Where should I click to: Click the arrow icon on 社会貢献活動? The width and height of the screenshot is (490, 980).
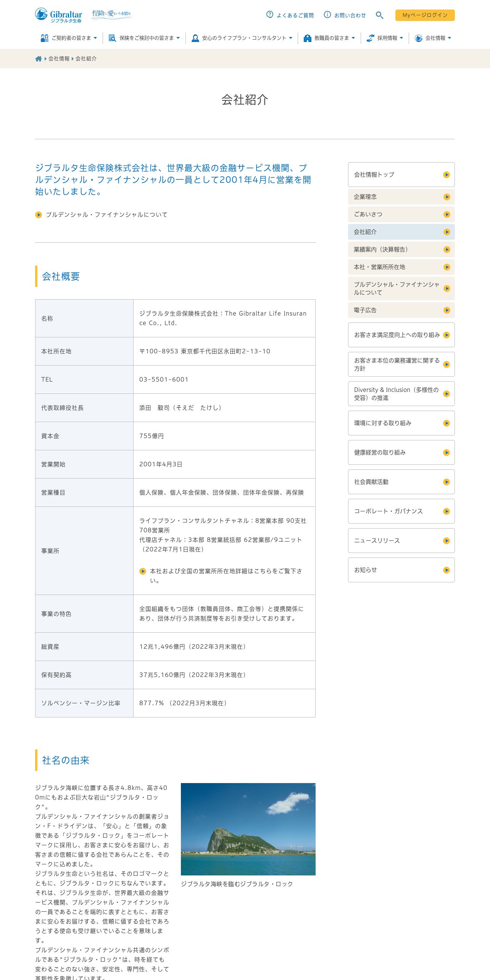(x=446, y=482)
